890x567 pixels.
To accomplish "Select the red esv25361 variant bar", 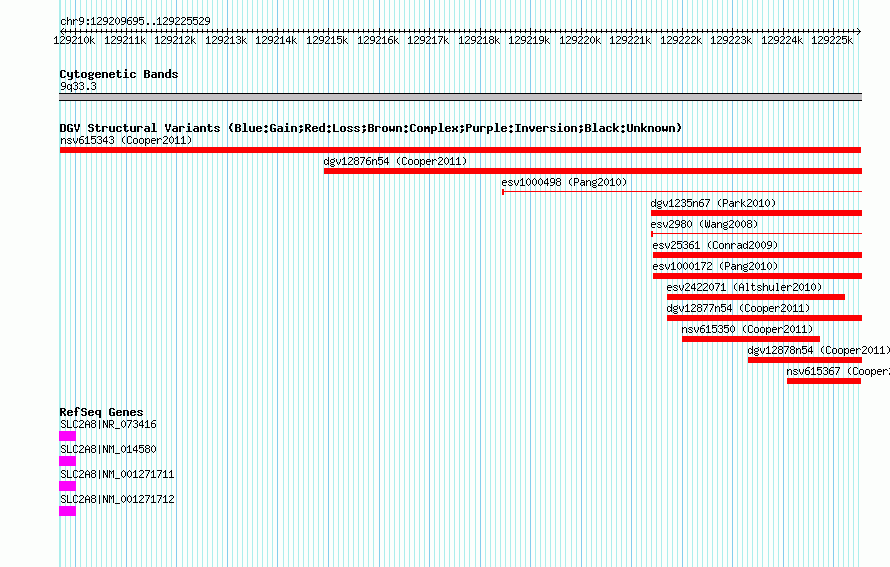I will point(757,255).
